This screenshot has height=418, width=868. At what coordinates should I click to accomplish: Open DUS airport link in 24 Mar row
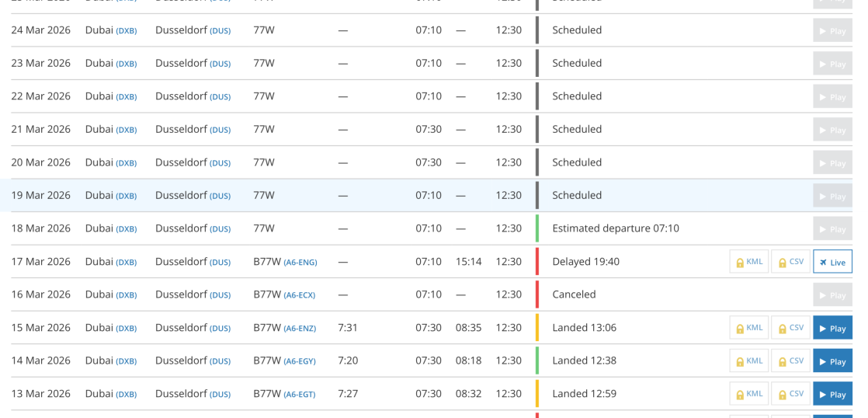coord(220,31)
